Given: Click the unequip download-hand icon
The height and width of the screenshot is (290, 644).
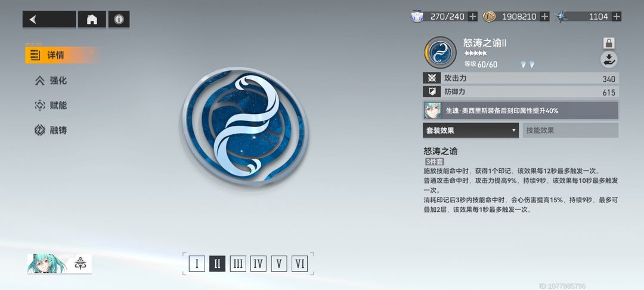Looking at the screenshot, I should coord(609,60).
